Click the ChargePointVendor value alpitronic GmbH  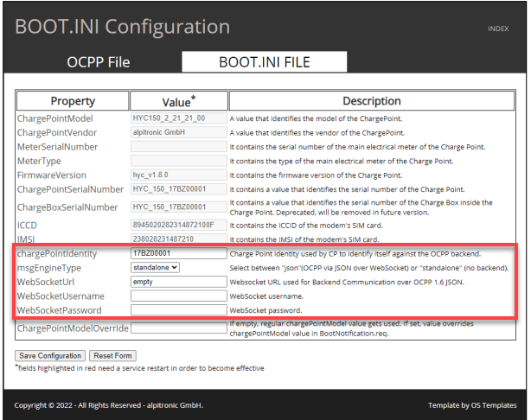point(179,132)
